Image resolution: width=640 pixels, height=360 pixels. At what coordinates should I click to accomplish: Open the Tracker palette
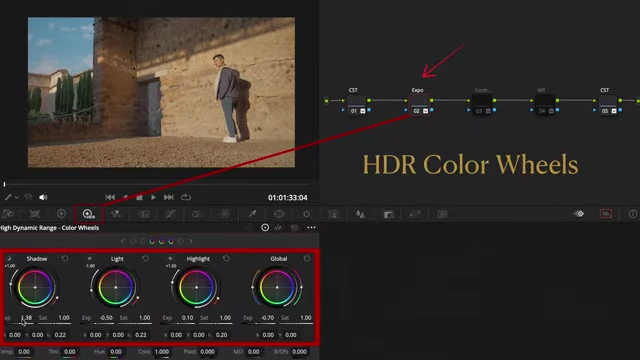[x=307, y=214]
